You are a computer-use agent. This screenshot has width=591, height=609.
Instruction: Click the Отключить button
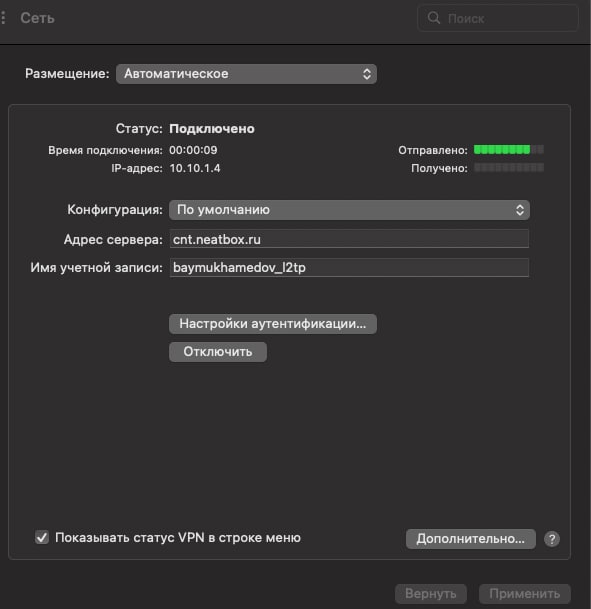point(218,352)
